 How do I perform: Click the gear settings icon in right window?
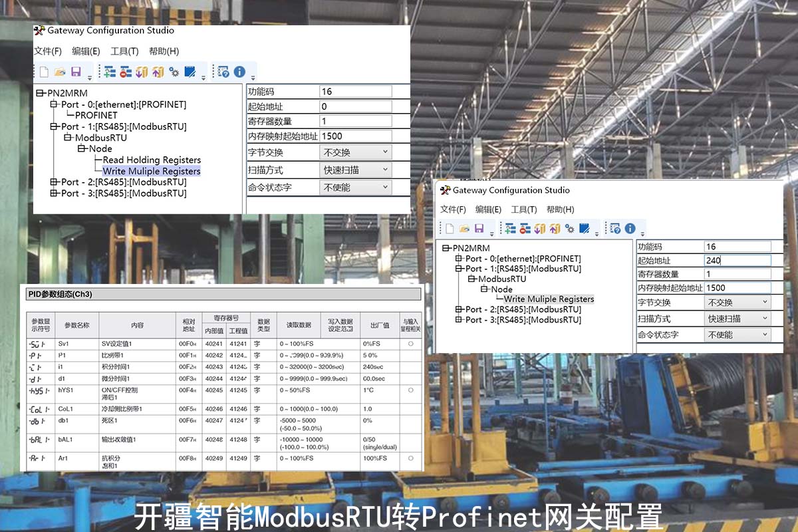569,229
